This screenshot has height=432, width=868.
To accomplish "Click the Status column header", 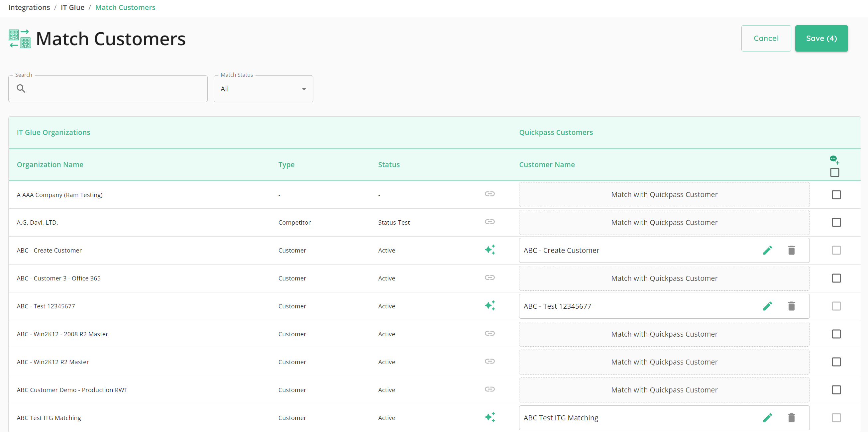I will pos(388,164).
